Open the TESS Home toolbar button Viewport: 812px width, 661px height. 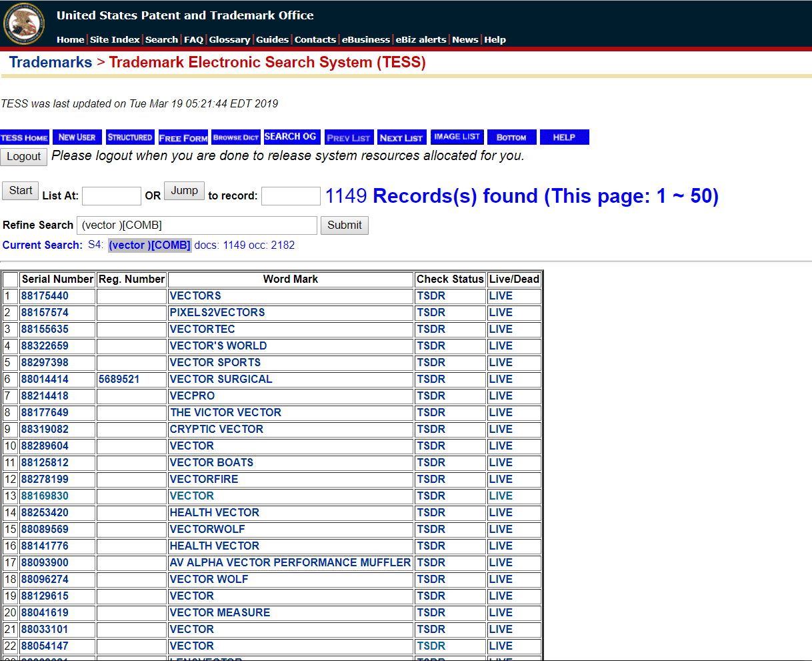coord(25,137)
